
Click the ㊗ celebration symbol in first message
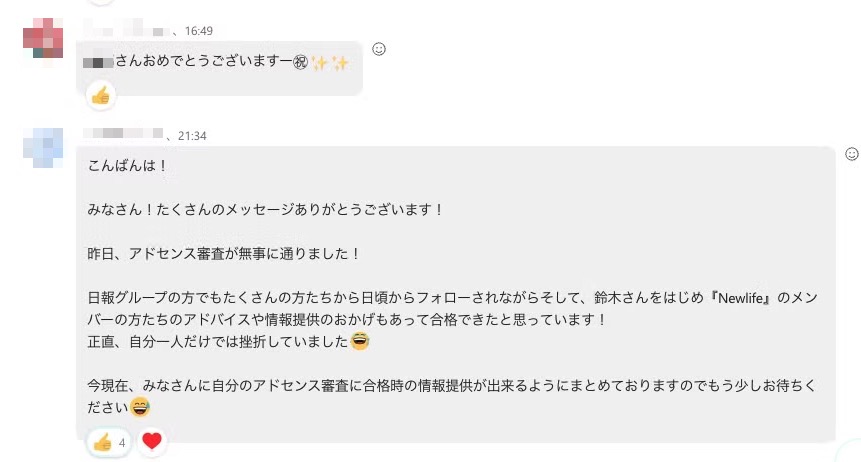tap(298, 63)
